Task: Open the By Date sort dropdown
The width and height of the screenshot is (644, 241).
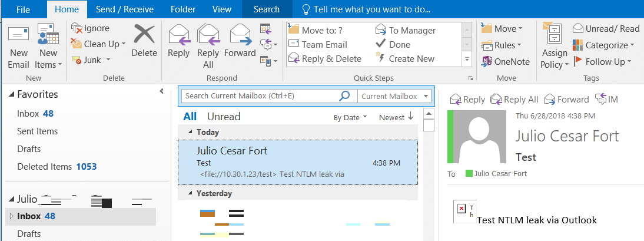Action: (350, 118)
